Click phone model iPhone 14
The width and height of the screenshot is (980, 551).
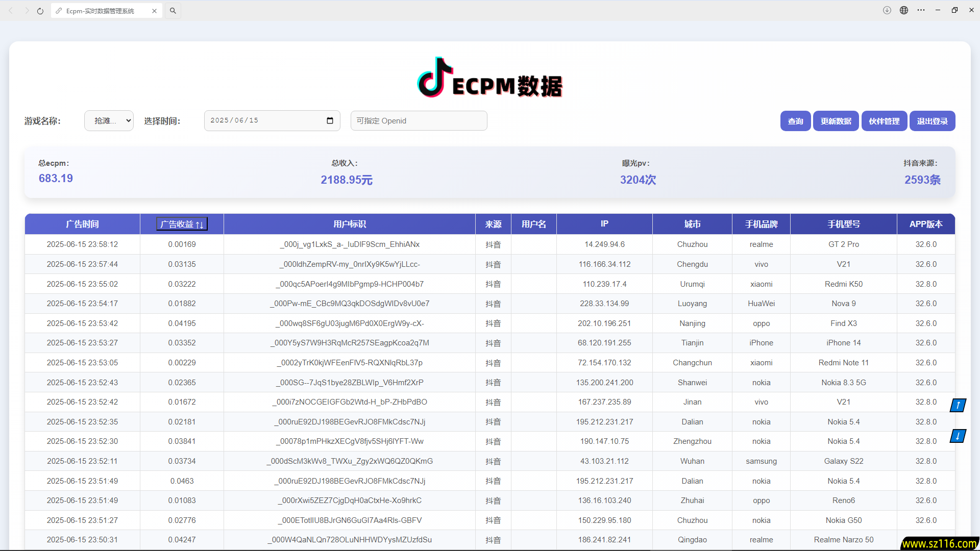tap(844, 343)
